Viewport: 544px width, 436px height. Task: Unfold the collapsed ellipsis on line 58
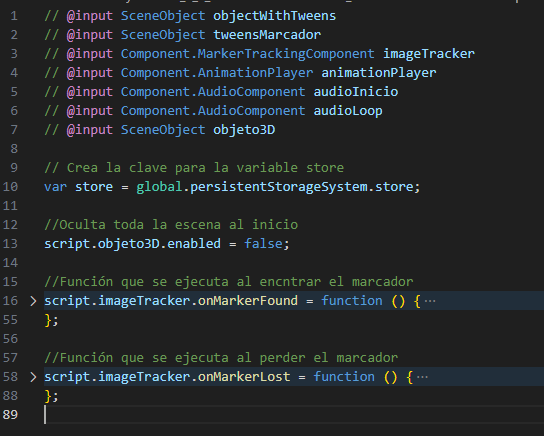pos(422,377)
